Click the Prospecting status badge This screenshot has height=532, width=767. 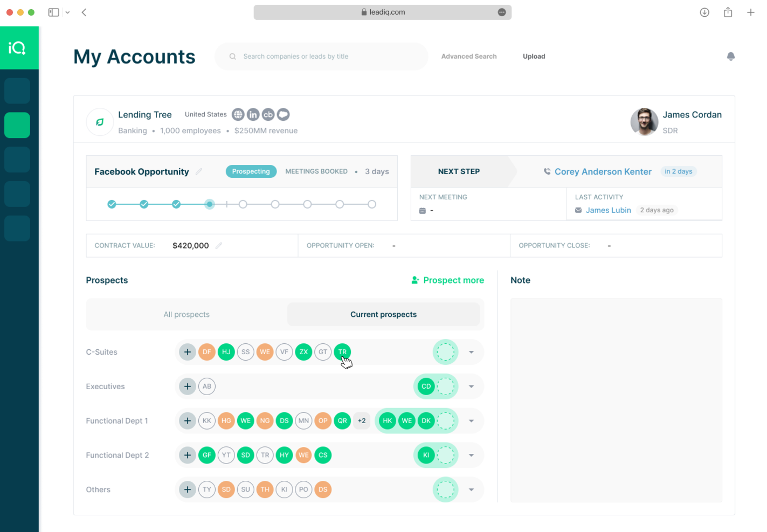pyautogui.click(x=251, y=171)
